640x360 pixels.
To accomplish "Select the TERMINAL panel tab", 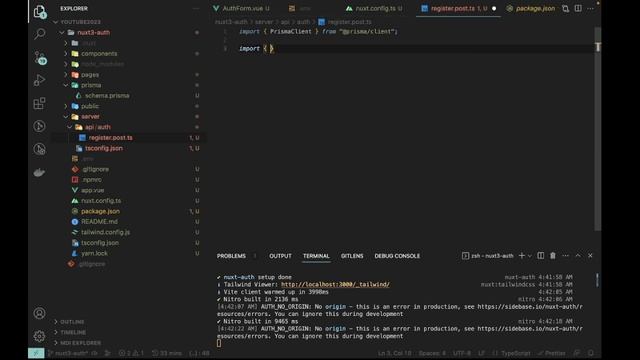I will (x=316, y=256).
